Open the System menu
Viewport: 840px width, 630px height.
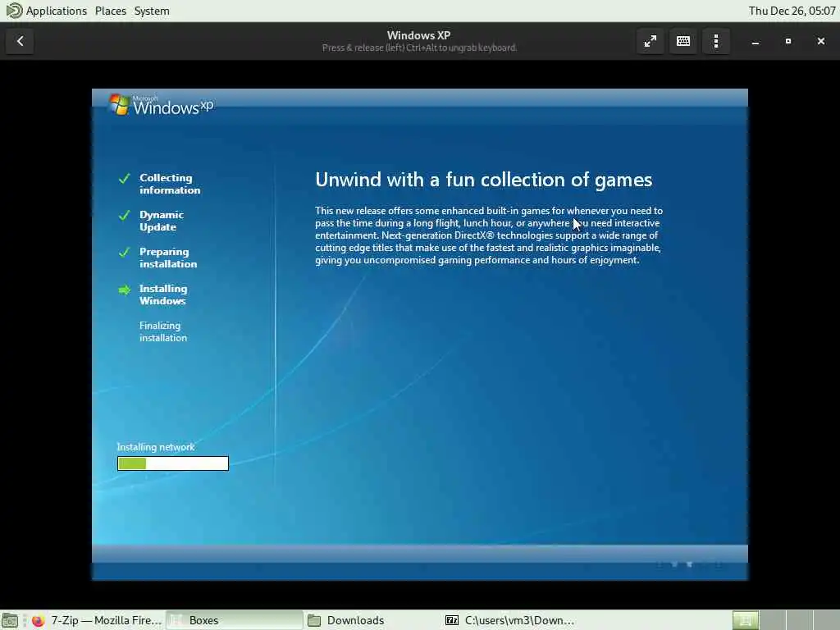(152, 11)
